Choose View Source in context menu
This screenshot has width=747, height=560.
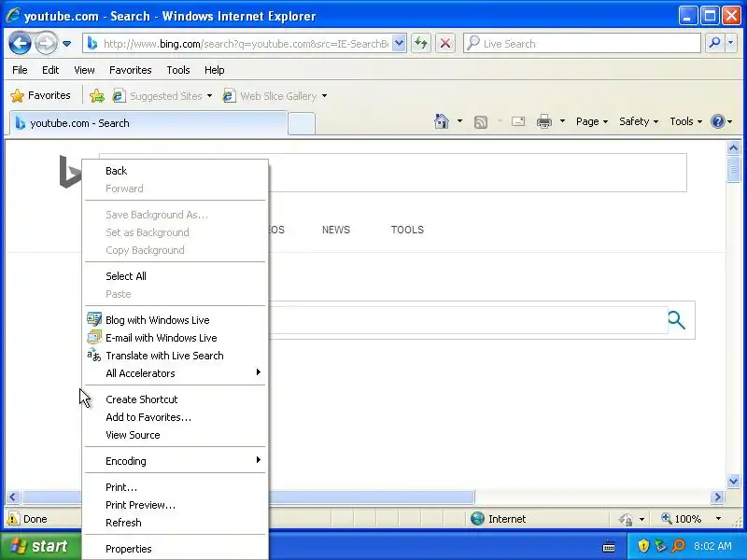175,435
